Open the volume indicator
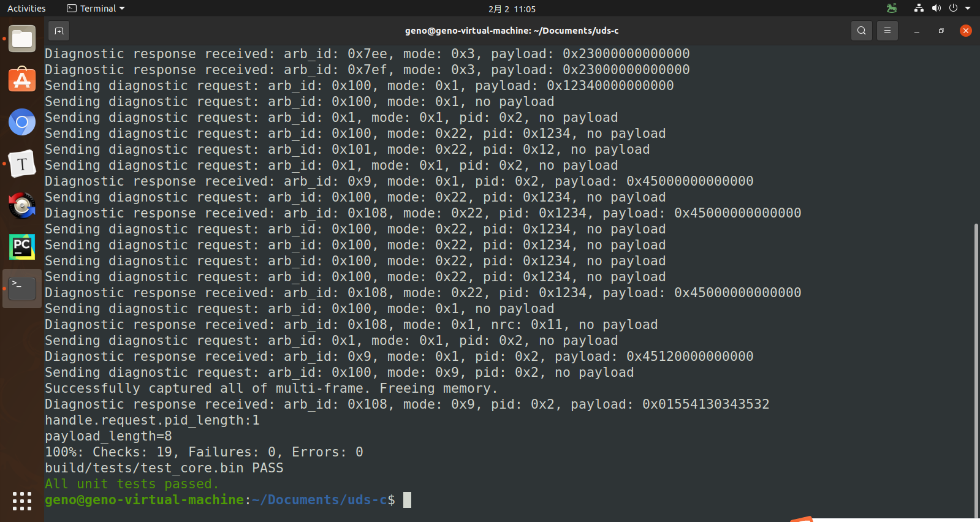Viewport: 980px width, 522px height. click(x=936, y=8)
